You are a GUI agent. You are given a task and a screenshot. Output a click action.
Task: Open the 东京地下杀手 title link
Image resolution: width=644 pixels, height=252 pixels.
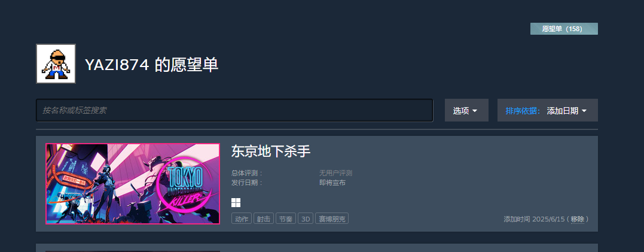coord(271,151)
